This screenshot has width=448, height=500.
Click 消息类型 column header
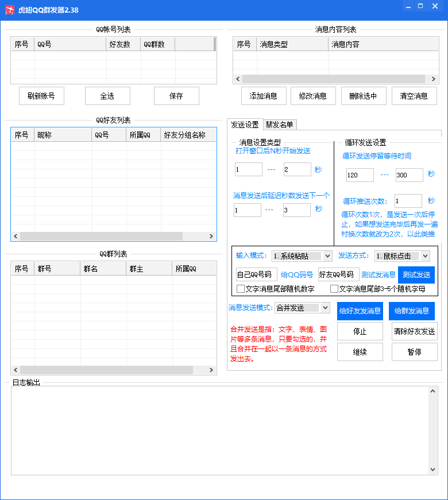(292, 44)
